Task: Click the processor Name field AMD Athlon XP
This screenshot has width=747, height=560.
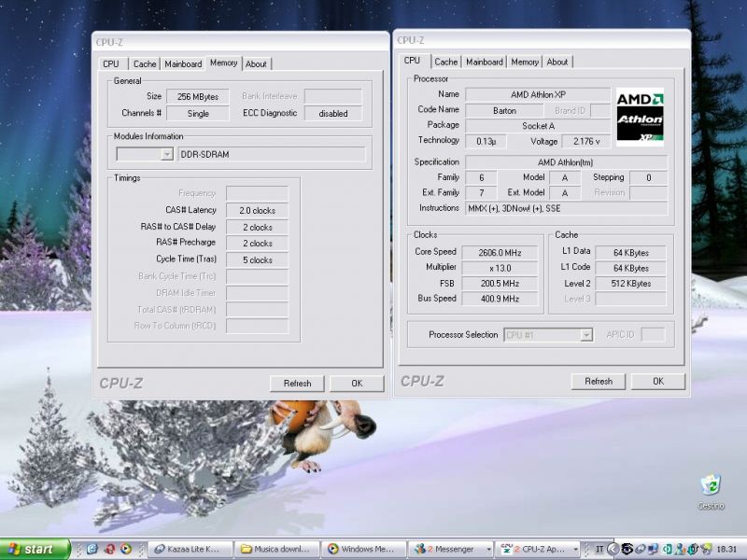Action: (x=538, y=95)
